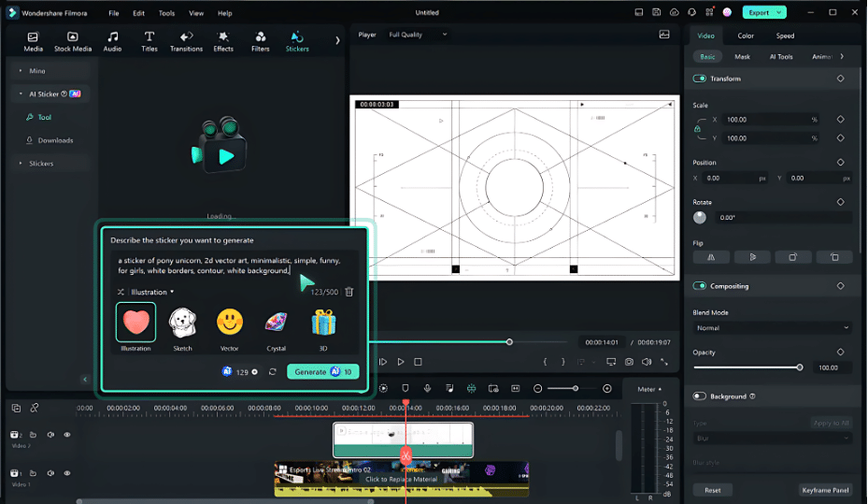The image size is (868, 504).
Task: Open the Blend Mode Normal dropdown
Action: pos(772,328)
